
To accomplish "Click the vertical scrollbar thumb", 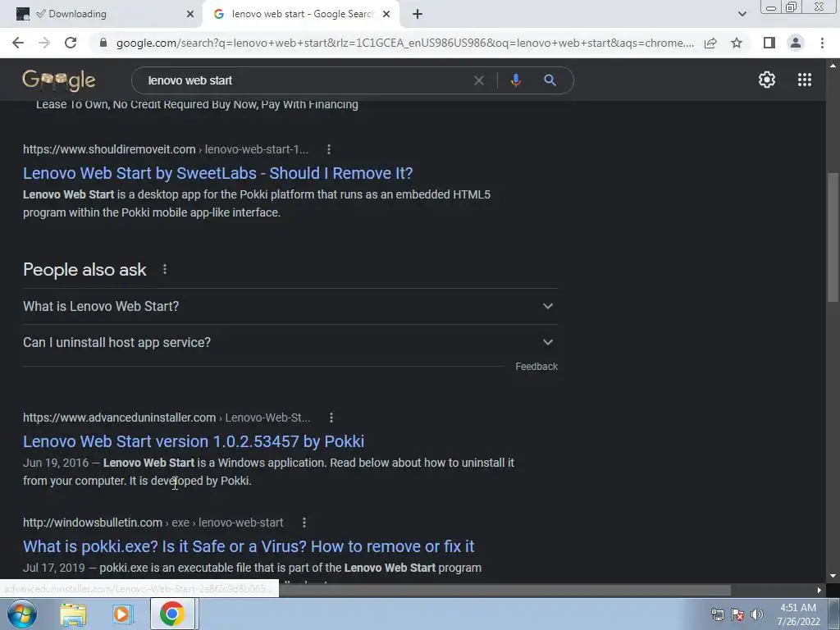I will point(833,237).
